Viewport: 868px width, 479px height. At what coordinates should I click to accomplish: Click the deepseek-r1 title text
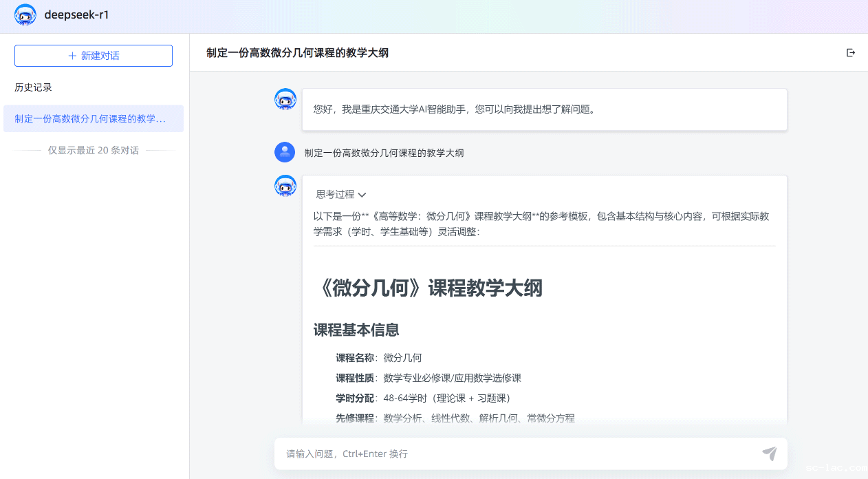pos(76,15)
